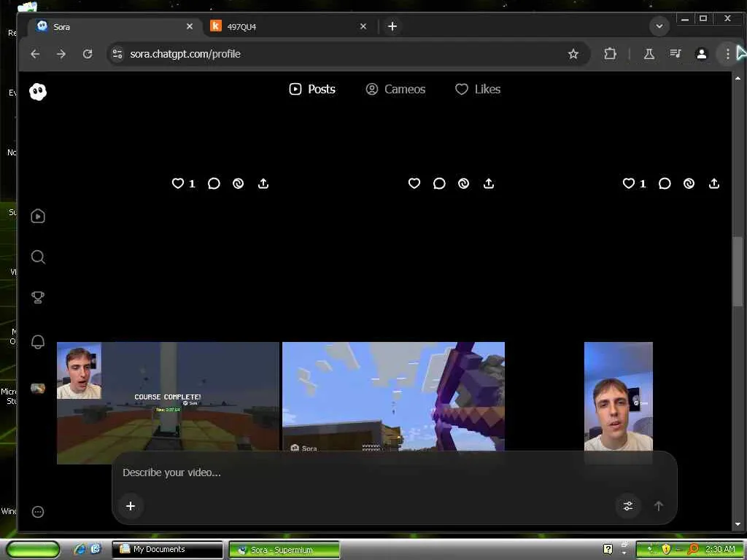Image resolution: width=747 pixels, height=560 pixels.
Task: Open the green Start button
Action: (32, 550)
